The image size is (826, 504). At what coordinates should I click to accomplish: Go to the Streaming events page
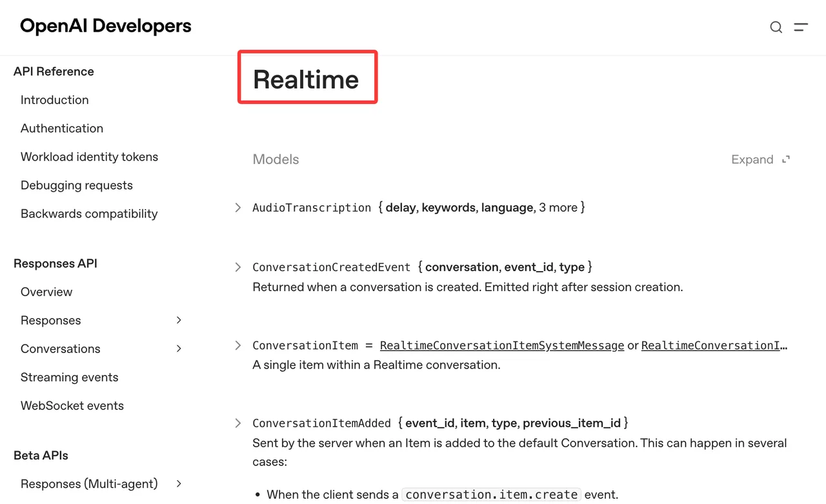[x=70, y=377]
